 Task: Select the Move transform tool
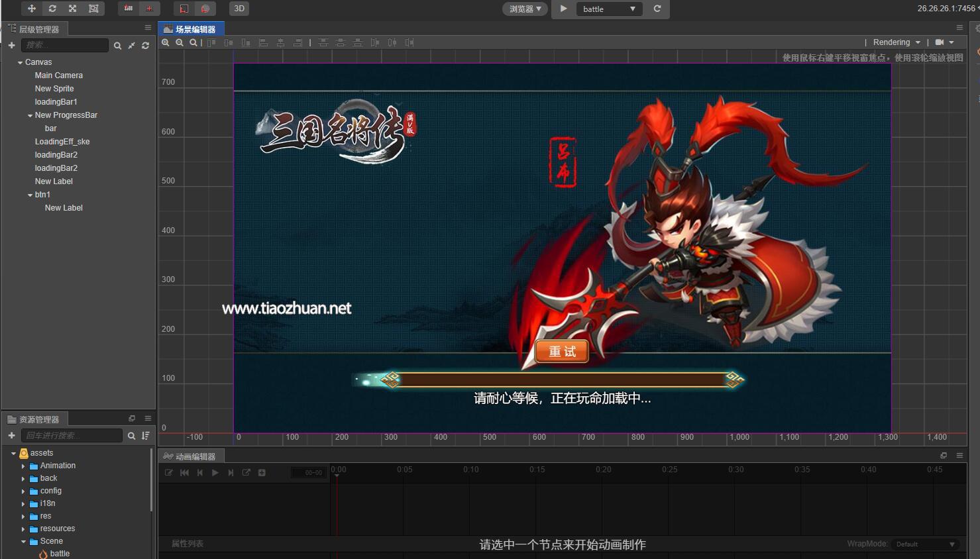click(x=31, y=9)
